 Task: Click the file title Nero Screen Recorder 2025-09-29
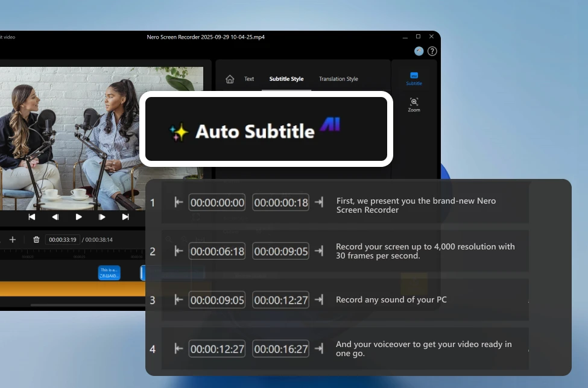[206, 37]
